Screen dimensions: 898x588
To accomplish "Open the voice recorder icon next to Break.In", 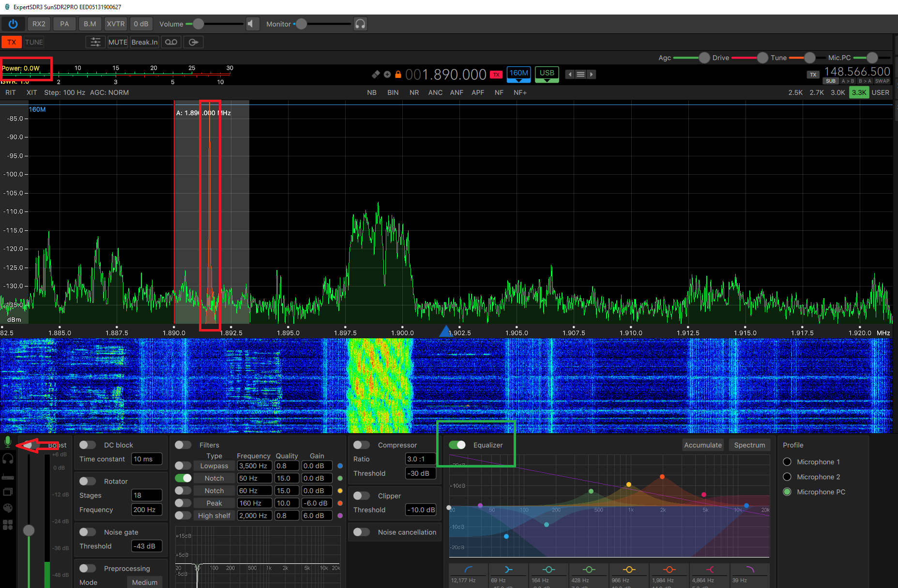I will (x=170, y=42).
